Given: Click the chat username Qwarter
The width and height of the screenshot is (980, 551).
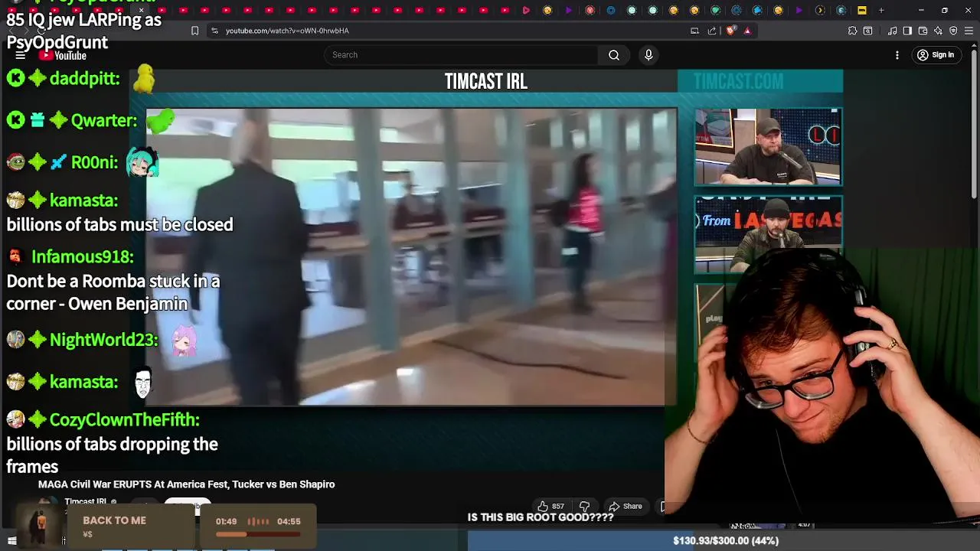Looking at the screenshot, I should (104, 120).
